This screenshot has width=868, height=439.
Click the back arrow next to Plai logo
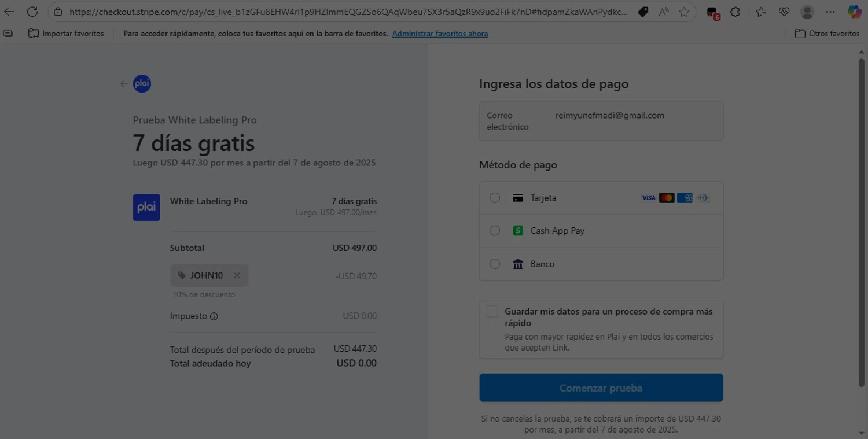(124, 84)
